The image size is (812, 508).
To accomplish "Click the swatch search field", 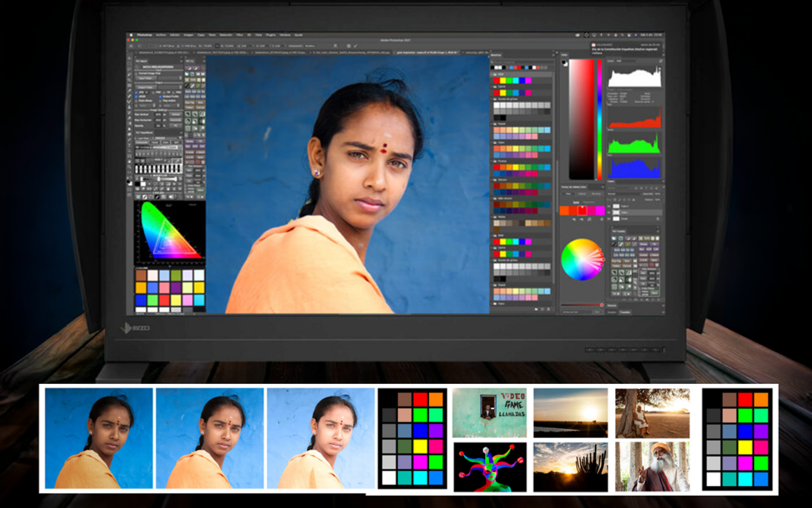I will tap(521, 61).
